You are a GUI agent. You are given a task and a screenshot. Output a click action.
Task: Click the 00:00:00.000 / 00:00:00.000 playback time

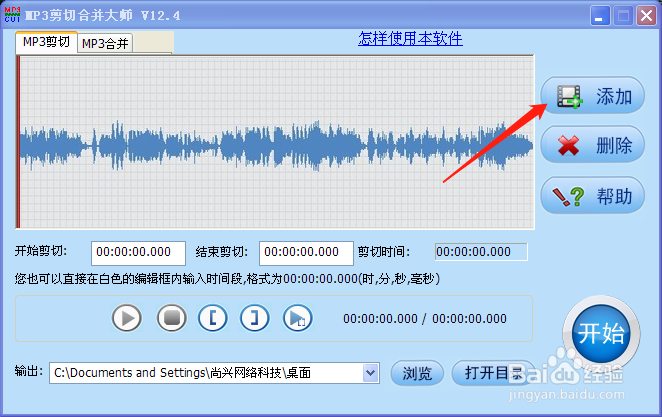(x=425, y=319)
